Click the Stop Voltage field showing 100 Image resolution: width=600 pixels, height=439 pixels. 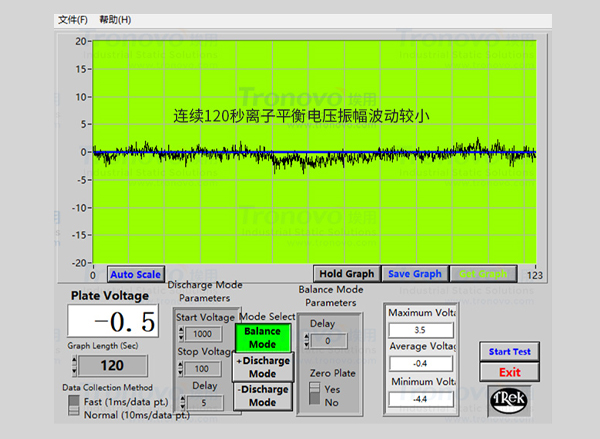pyautogui.click(x=202, y=369)
